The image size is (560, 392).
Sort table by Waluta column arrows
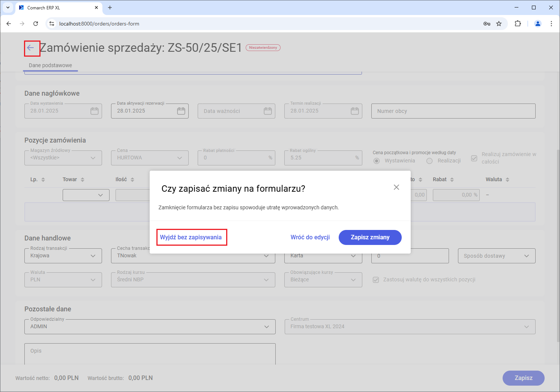click(x=507, y=180)
